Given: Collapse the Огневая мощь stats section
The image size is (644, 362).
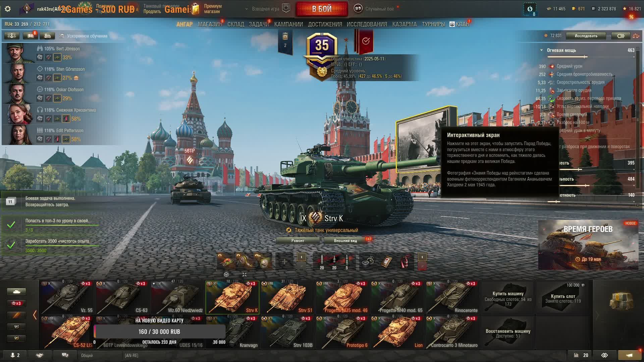Looking at the screenshot, I should click(x=541, y=50).
